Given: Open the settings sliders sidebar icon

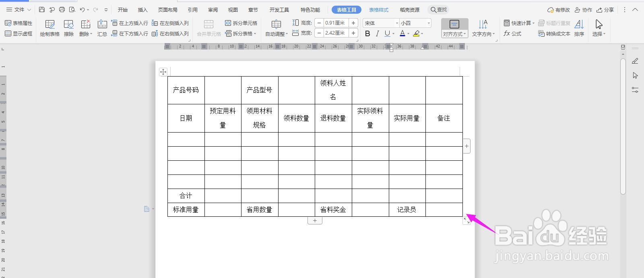Looking at the screenshot, I should click(x=635, y=90).
